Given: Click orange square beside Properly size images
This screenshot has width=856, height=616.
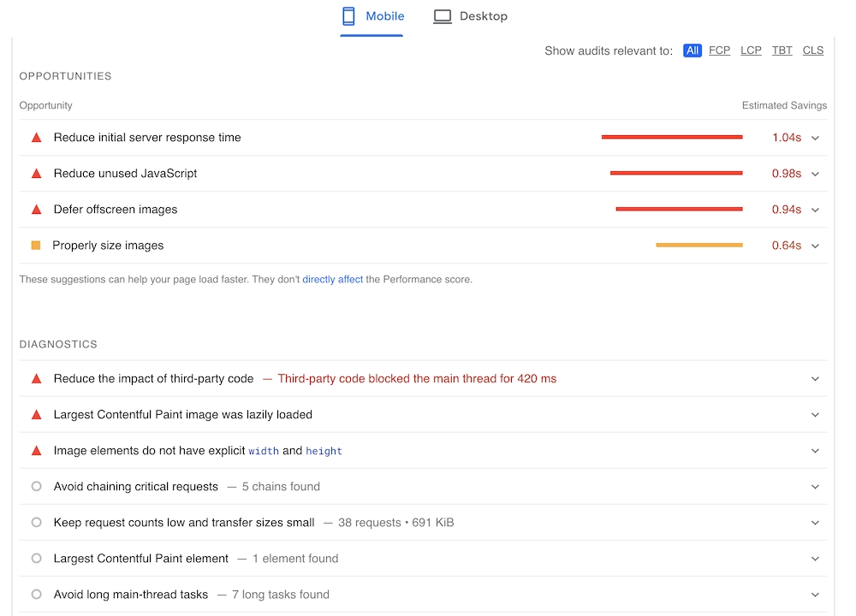Looking at the screenshot, I should pyautogui.click(x=36, y=246).
